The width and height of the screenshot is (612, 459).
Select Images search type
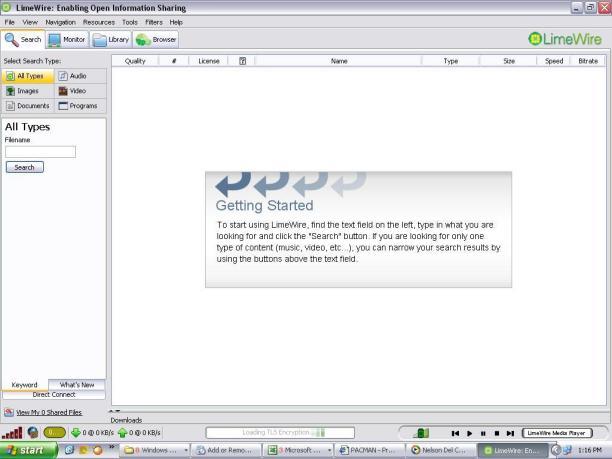pos(28,91)
